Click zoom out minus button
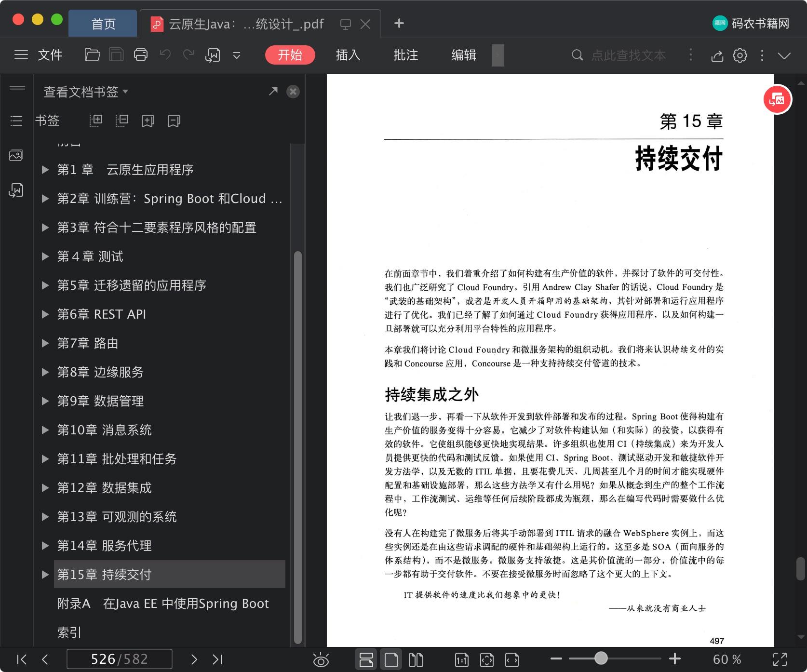 point(556,659)
